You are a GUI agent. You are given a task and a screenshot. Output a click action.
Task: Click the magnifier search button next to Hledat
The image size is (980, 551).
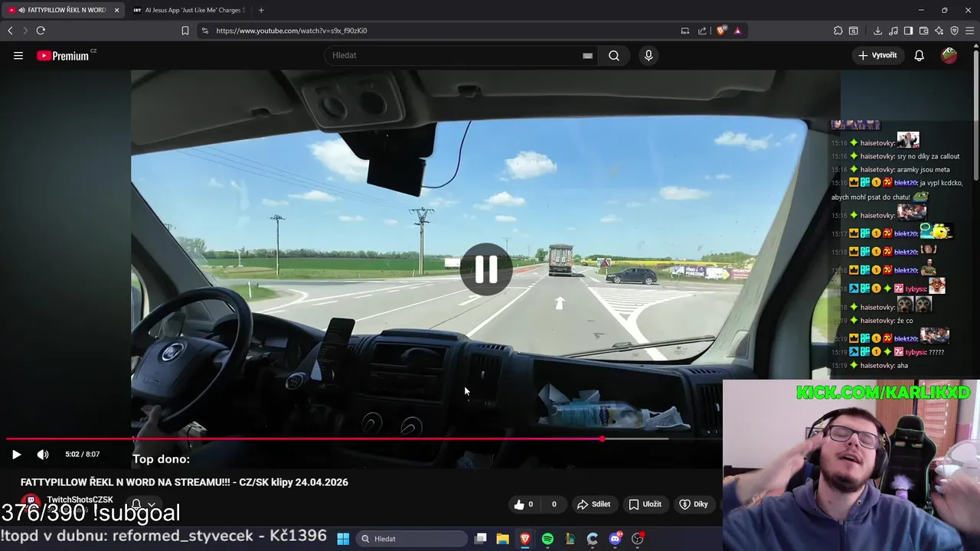(614, 55)
